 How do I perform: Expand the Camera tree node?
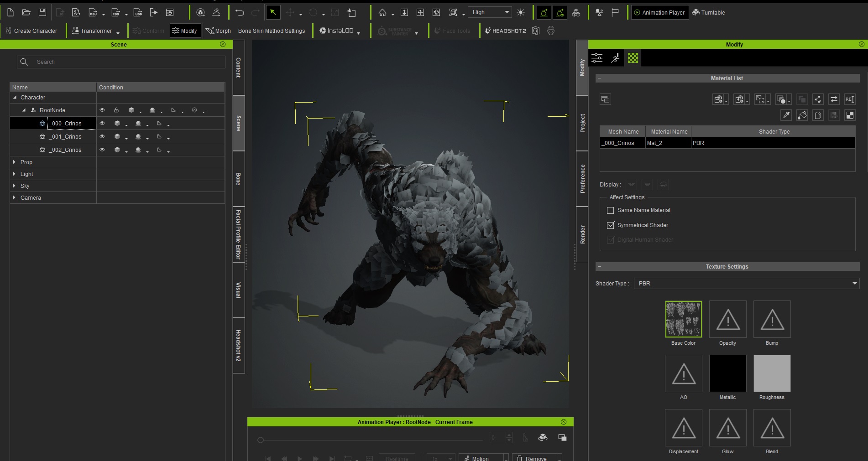click(x=14, y=197)
